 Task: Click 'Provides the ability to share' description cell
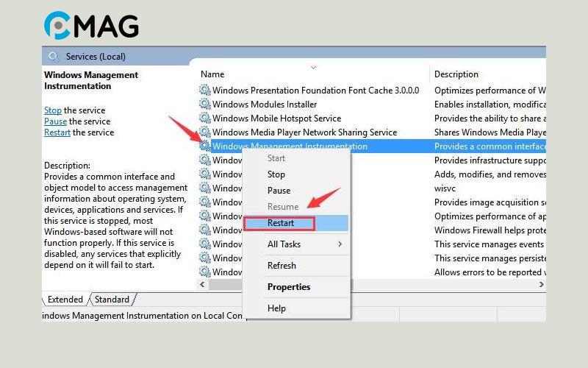490,118
